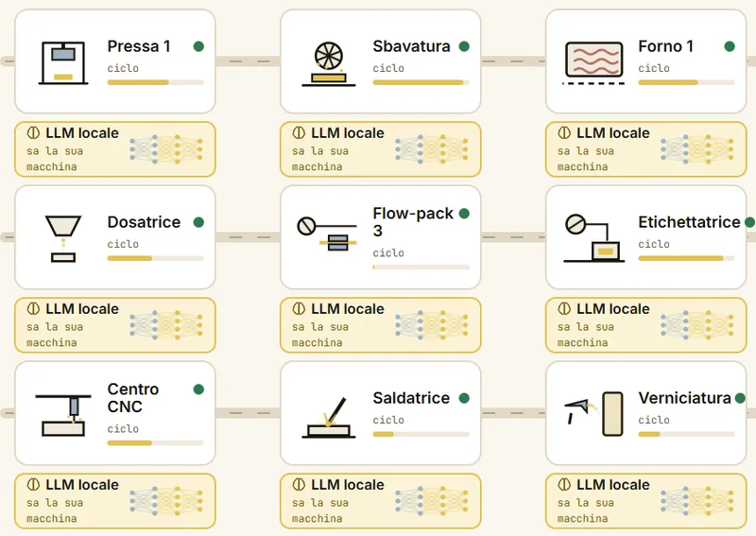Click the Pressa 1 press machine icon
The width and height of the screenshot is (756, 536).
pos(63,62)
